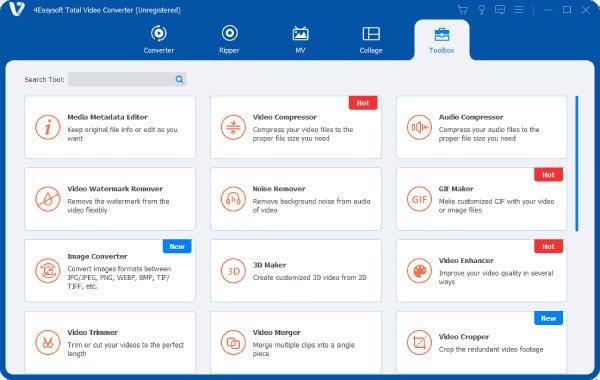The height and width of the screenshot is (380, 600).
Task: Minimize the 4Easysoft window
Action: (548, 10)
